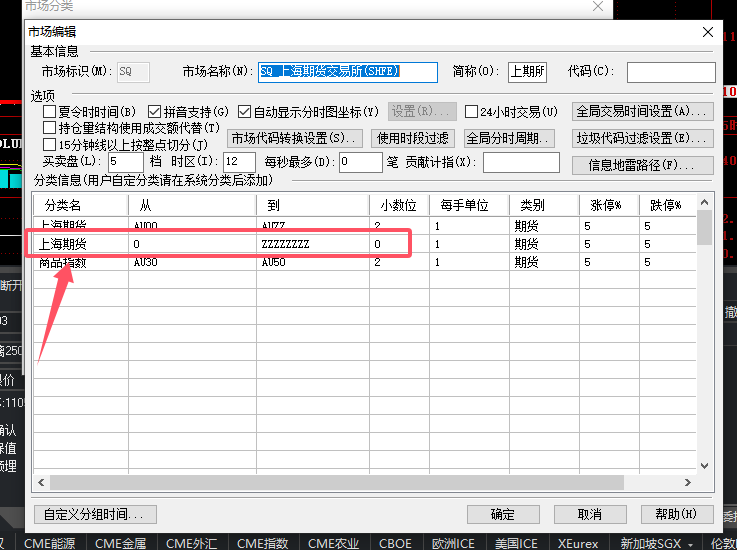The width and height of the screenshot is (737, 550).
Task: Switch to the 欧洲ICE tab
Action: (453, 543)
